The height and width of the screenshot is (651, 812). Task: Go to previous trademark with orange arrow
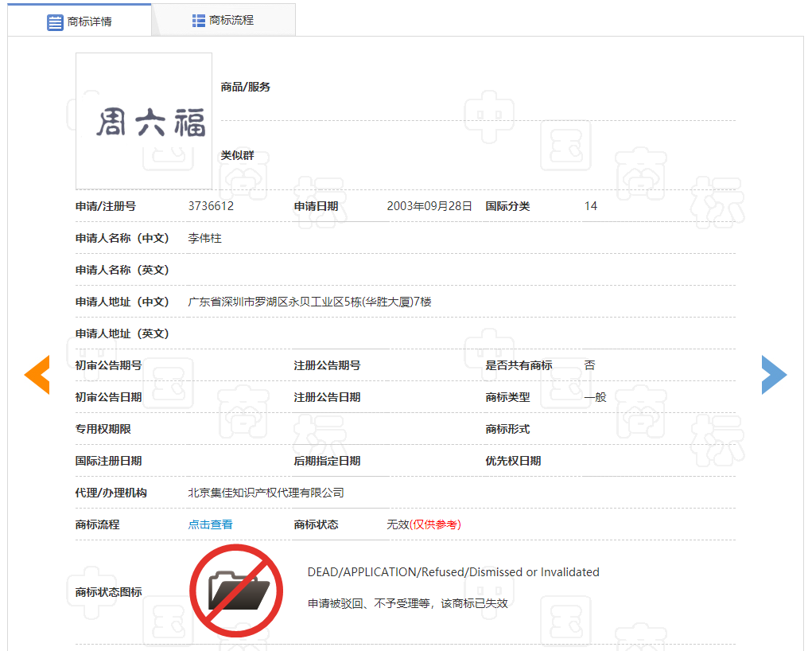pyautogui.click(x=37, y=374)
